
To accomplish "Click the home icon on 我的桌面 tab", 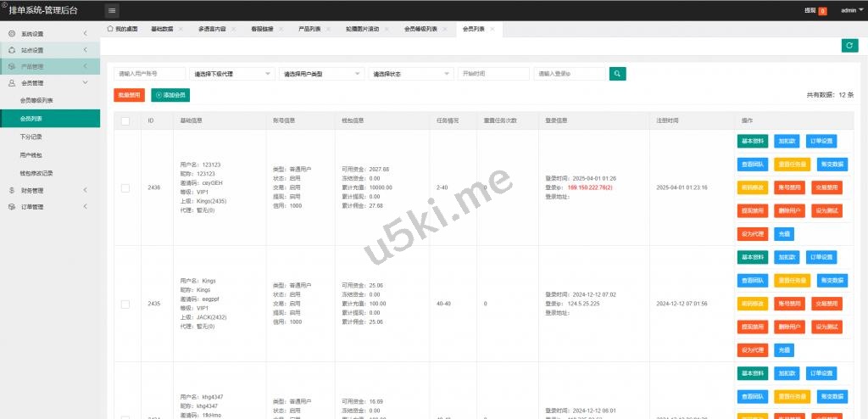I will [x=110, y=29].
